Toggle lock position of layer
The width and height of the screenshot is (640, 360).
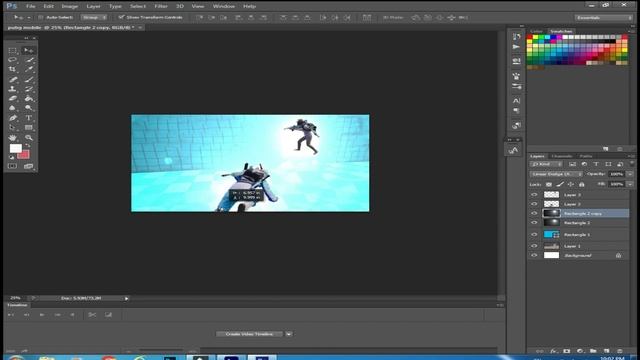(x=571, y=184)
